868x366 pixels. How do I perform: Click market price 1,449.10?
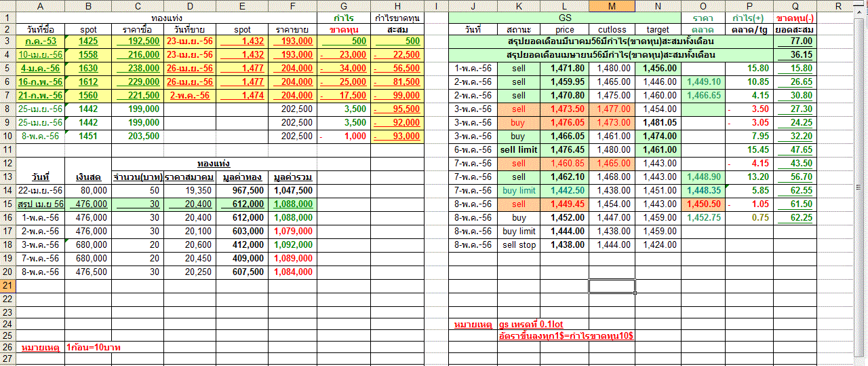[703, 81]
